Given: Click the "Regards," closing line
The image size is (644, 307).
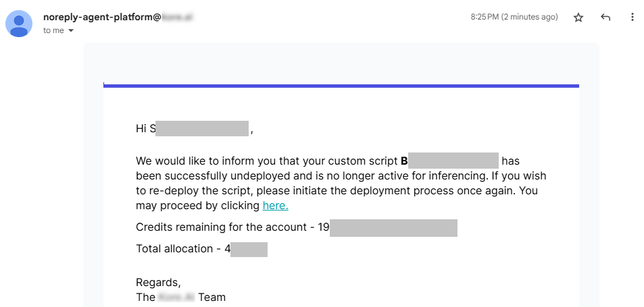Looking at the screenshot, I should [x=158, y=283].
